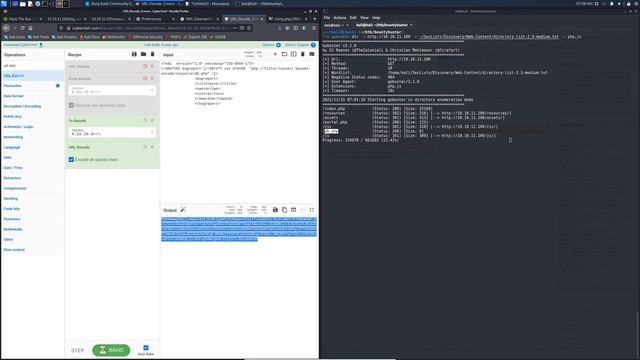Open Kali Linux bookmark
Viewport: 640px width, 360px height.
pos(15,37)
